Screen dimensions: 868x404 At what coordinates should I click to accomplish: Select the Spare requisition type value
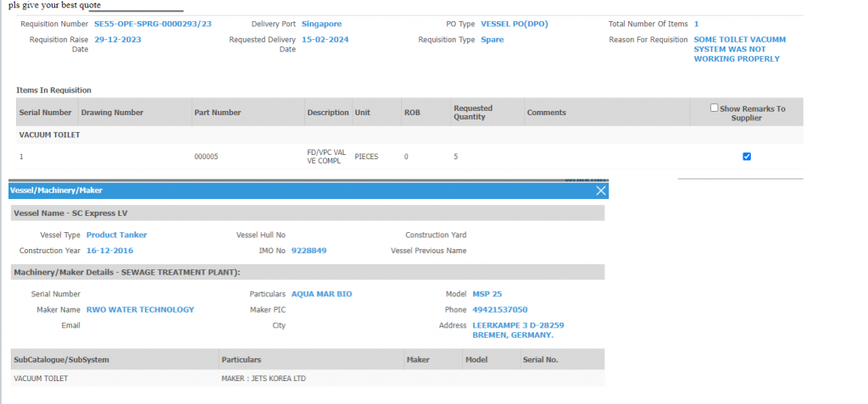492,40
